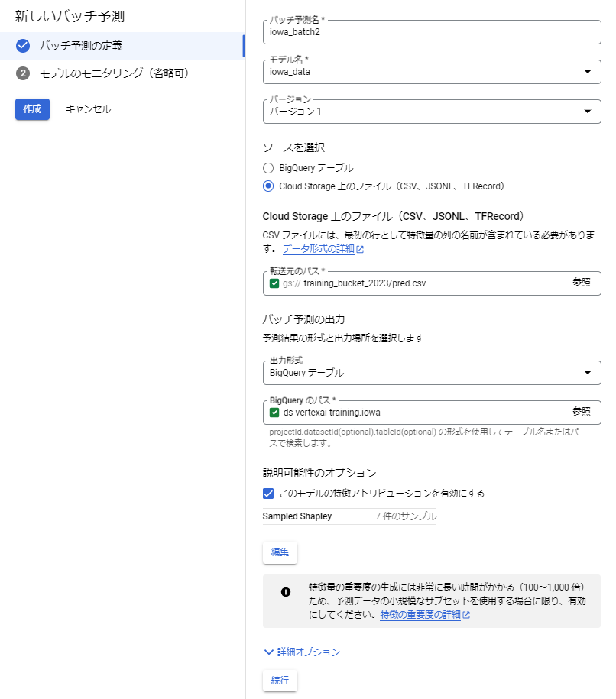Viewport: 616px width, 699px height.
Task: Click the 続行 button
Action: pyautogui.click(x=280, y=681)
